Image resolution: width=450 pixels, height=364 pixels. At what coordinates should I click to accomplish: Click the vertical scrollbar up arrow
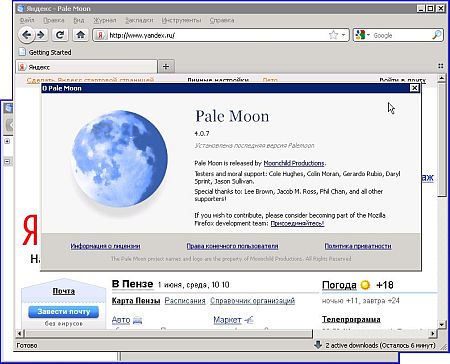tap(442, 79)
